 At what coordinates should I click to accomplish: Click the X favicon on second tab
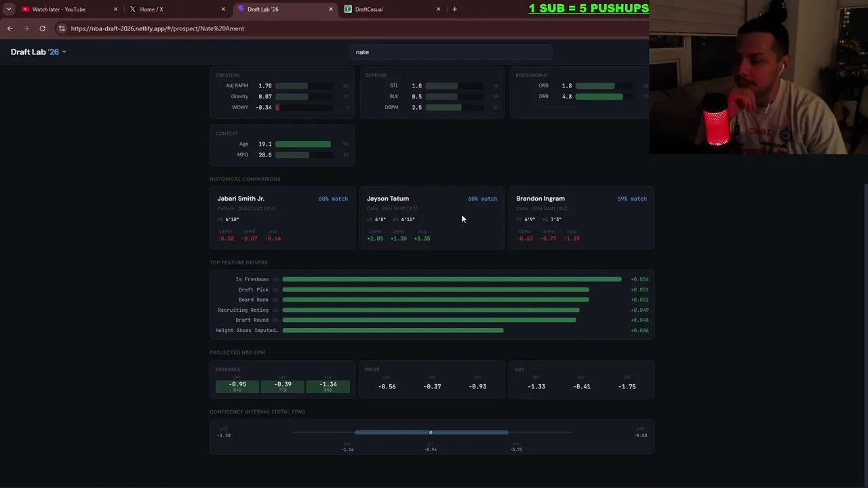pyautogui.click(x=133, y=9)
